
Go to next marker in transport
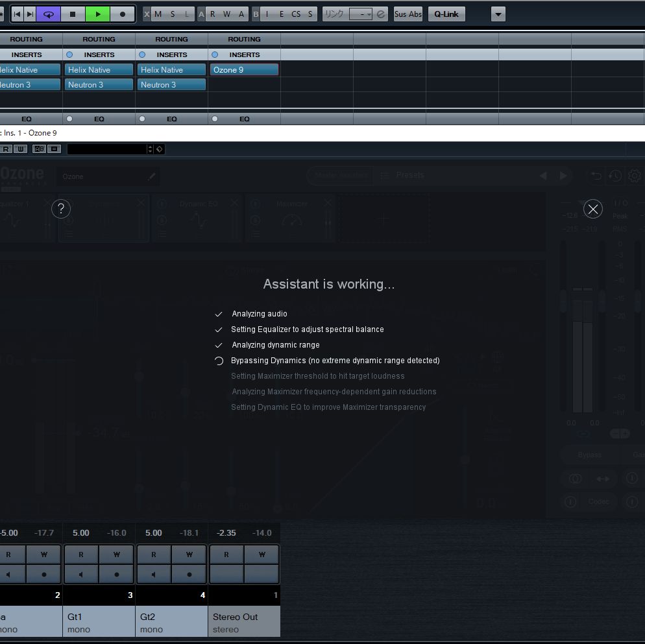point(30,14)
